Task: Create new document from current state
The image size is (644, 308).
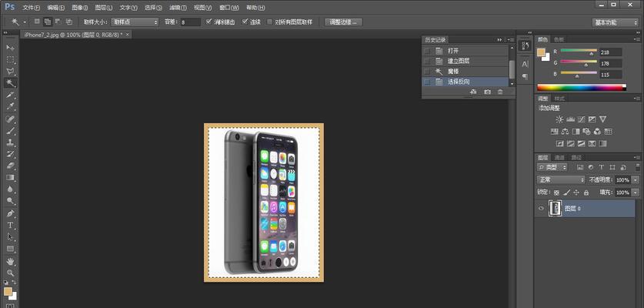Action: [473, 92]
